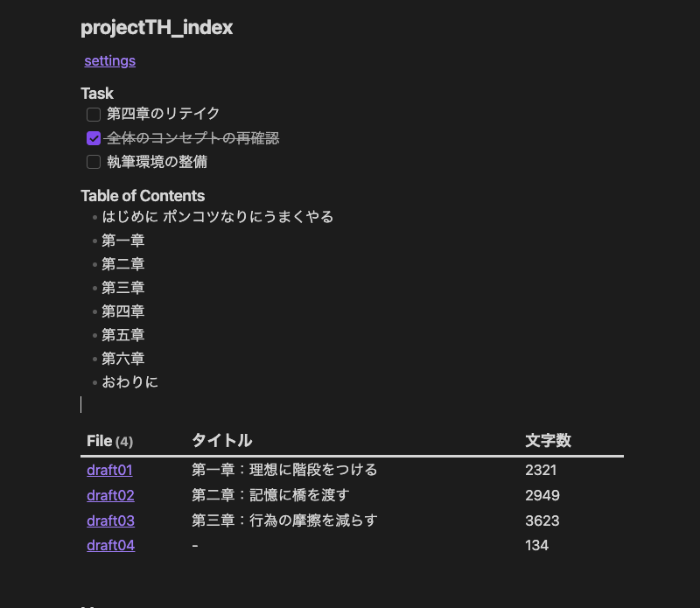Open the draft03 file link

(110, 521)
